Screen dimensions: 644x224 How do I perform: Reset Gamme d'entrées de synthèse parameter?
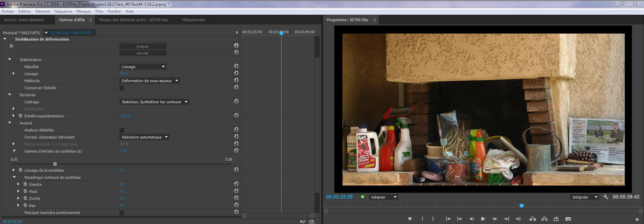tap(236, 151)
